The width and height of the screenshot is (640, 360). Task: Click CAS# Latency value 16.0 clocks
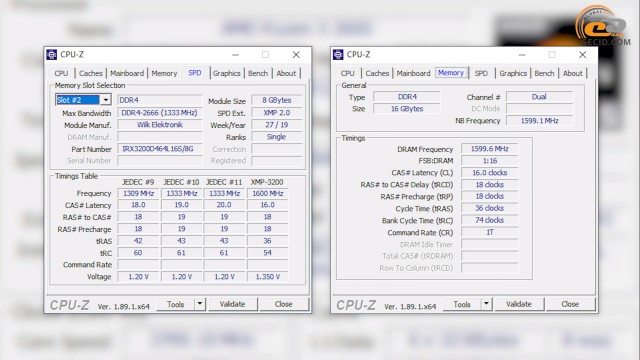pyautogui.click(x=490, y=173)
